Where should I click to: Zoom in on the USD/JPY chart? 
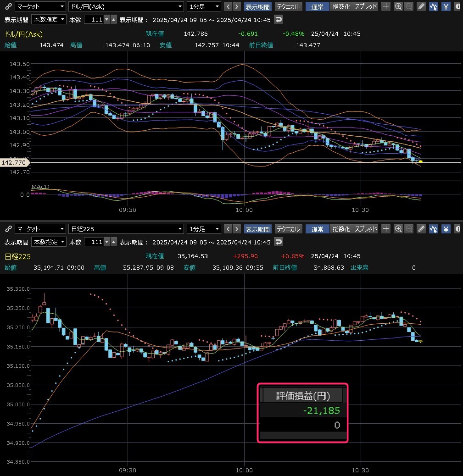398,6
